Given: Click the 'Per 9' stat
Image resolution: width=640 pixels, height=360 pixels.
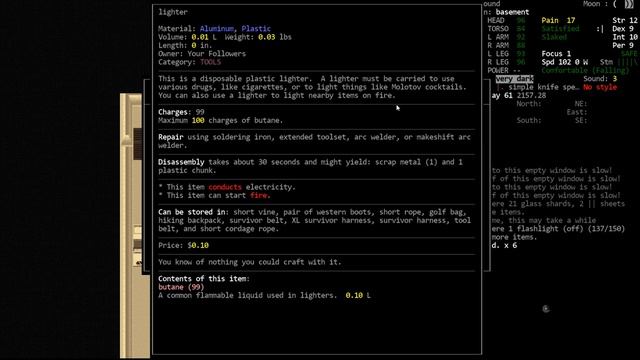Looking at the screenshot, I should 622,45.
